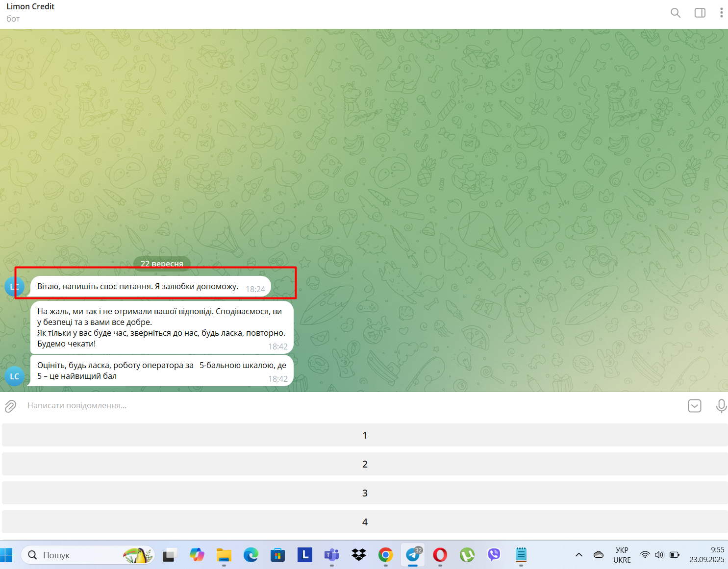Click the paperclip attach file icon
The image size is (728, 569).
pyautogui.click(x=10, y=406)
